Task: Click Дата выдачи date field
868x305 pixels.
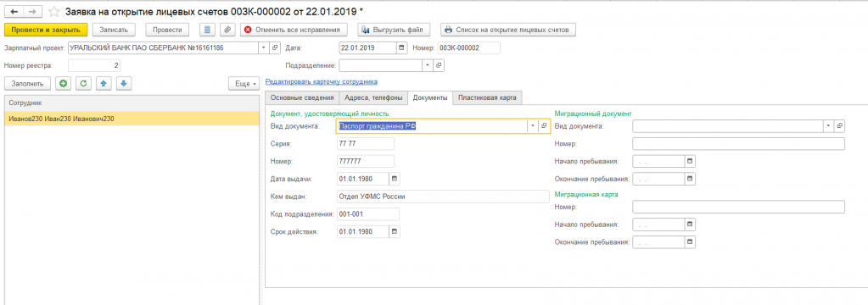Action: [x=362, y=179]
